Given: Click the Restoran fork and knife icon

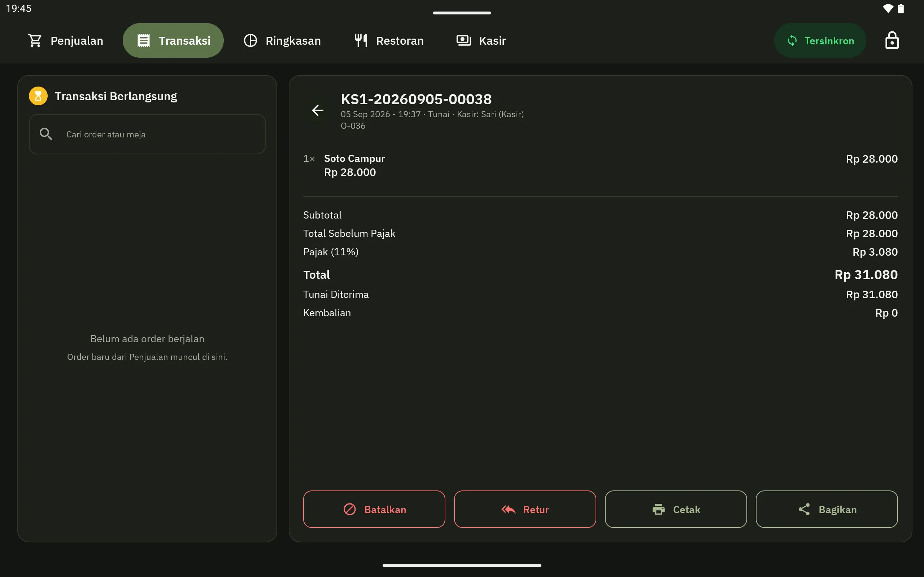Looking at the screenshot, I should point(361,40).
